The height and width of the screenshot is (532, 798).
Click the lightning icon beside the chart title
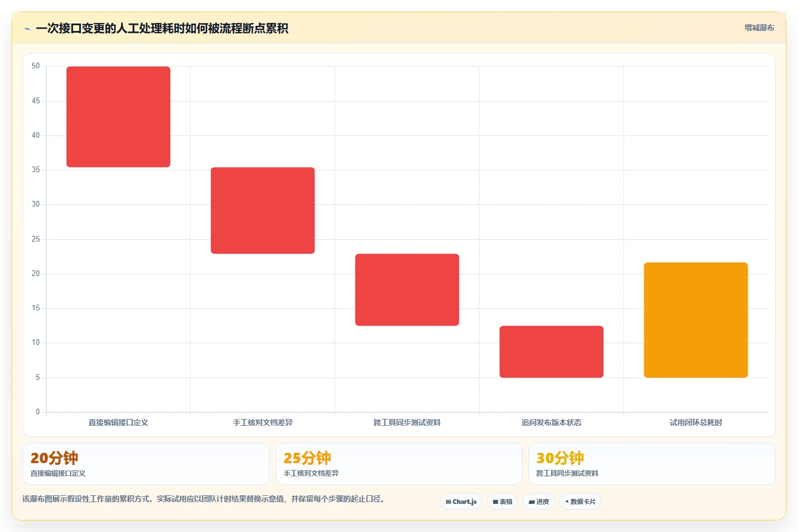[27, 29]
